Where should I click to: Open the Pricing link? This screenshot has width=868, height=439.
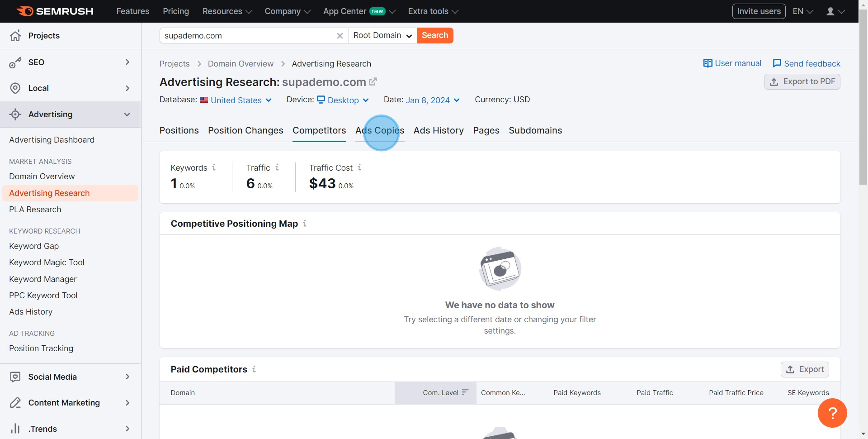[176, 11]
